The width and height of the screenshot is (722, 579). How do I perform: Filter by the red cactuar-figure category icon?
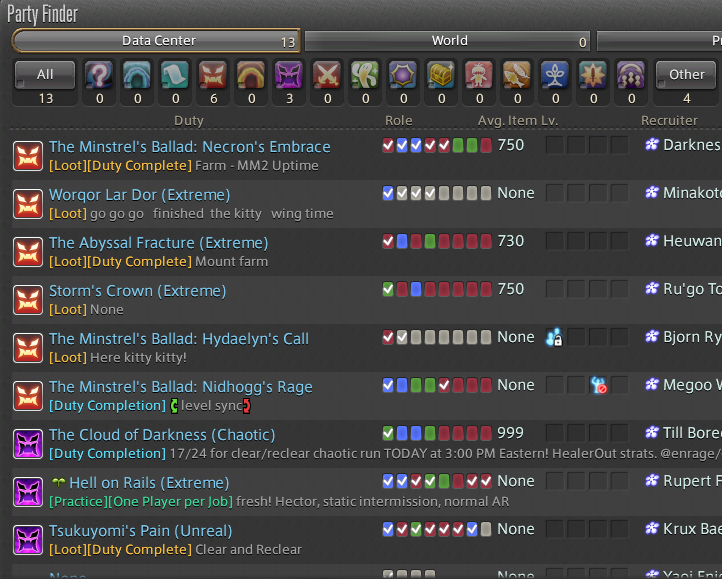pyautogui.click(x=479, y=74)
